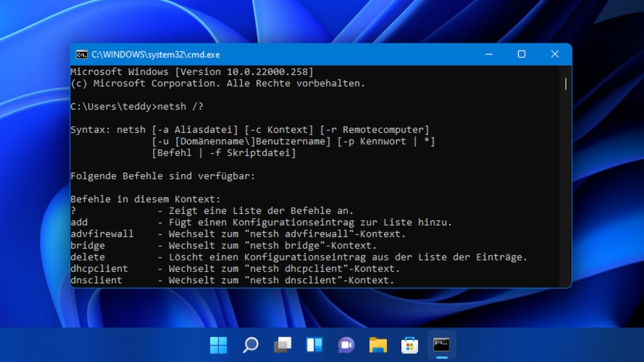Screen dimensions: 644x362
Task: Click the 'bridge' command row
Action: point(223,245)
